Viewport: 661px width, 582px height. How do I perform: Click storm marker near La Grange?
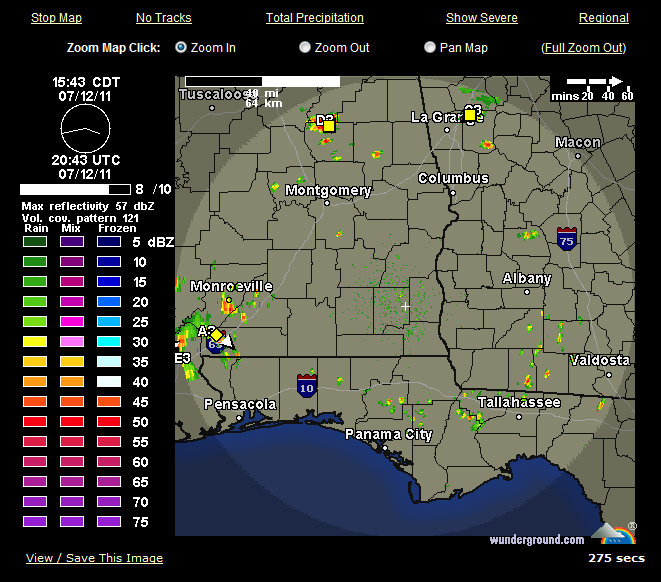[x=470, y=115]
